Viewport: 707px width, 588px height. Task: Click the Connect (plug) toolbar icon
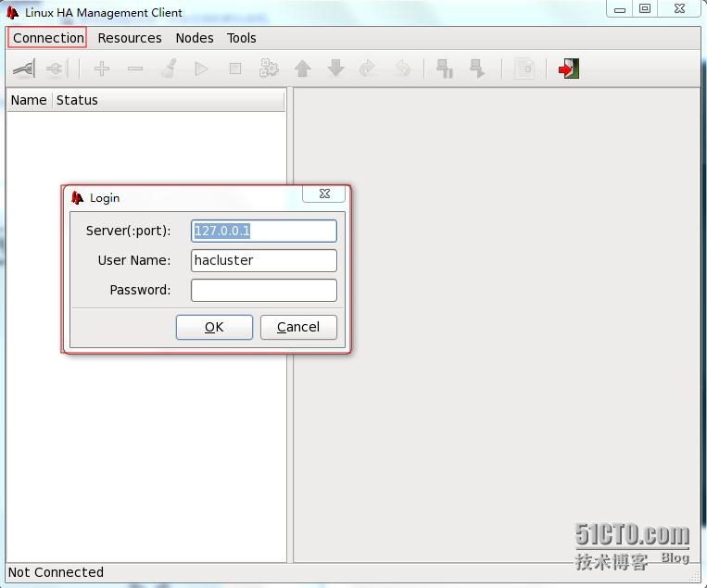(24, 69)
